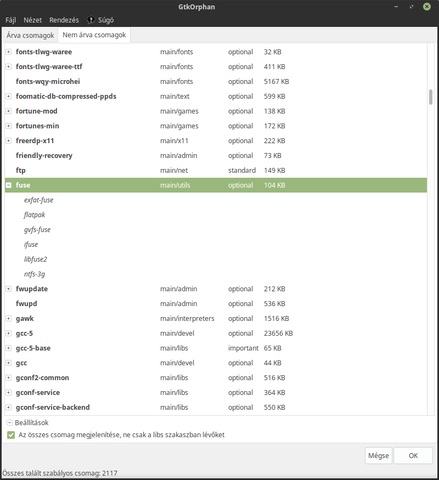Expand the gcc-5 package
This screenshot has height=480, width=439.
[x=9, y=333]
